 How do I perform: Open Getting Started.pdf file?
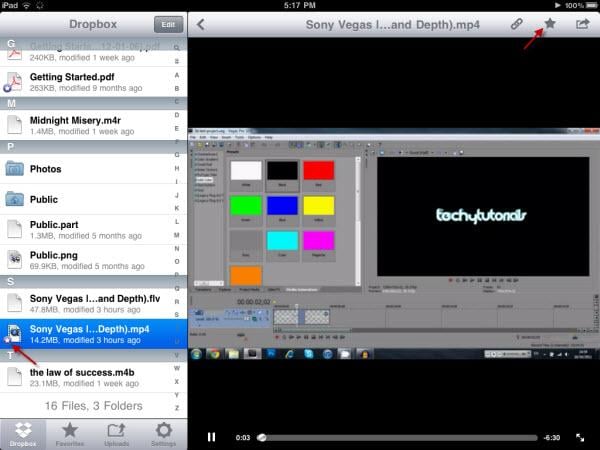93,82
